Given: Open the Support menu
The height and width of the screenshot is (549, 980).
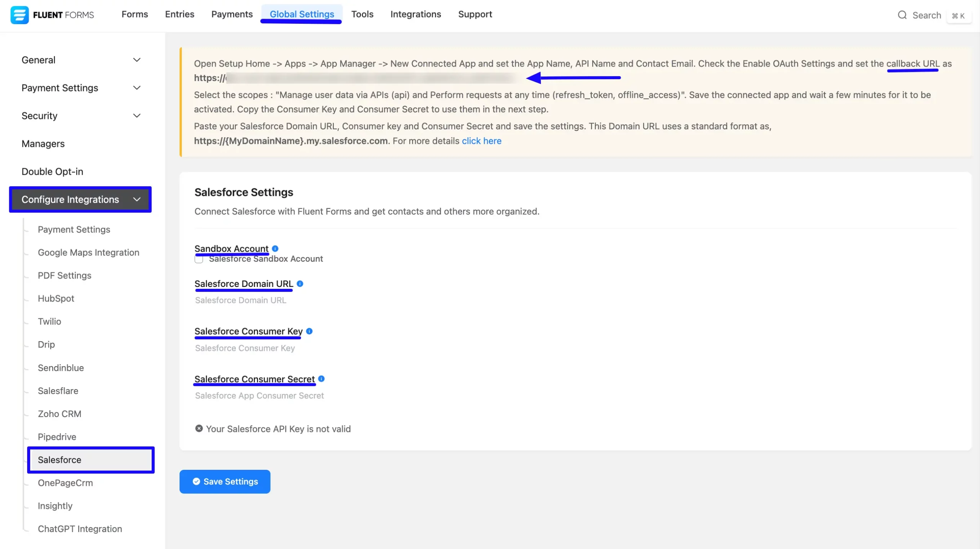Looking at the screenshot, I should (x=475, y=15).
